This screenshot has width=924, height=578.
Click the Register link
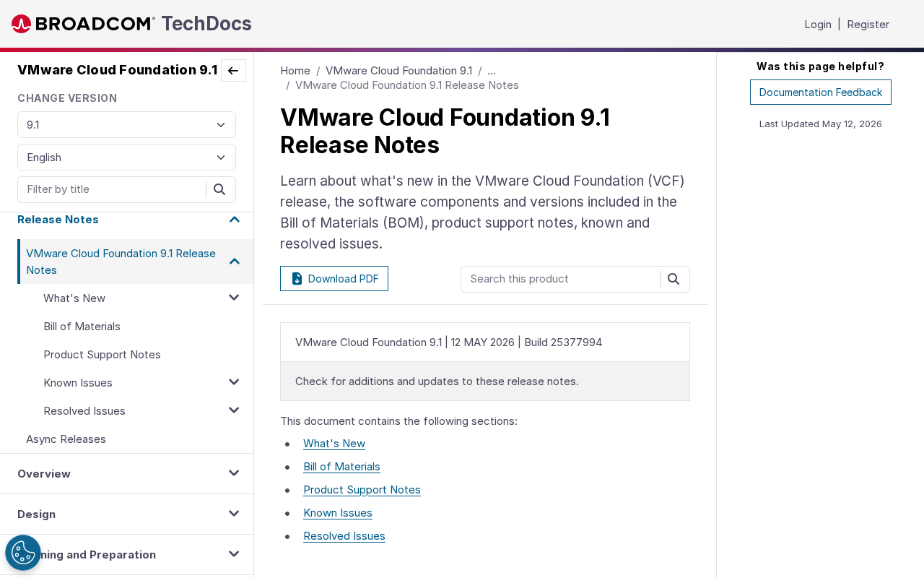(868, 25)
